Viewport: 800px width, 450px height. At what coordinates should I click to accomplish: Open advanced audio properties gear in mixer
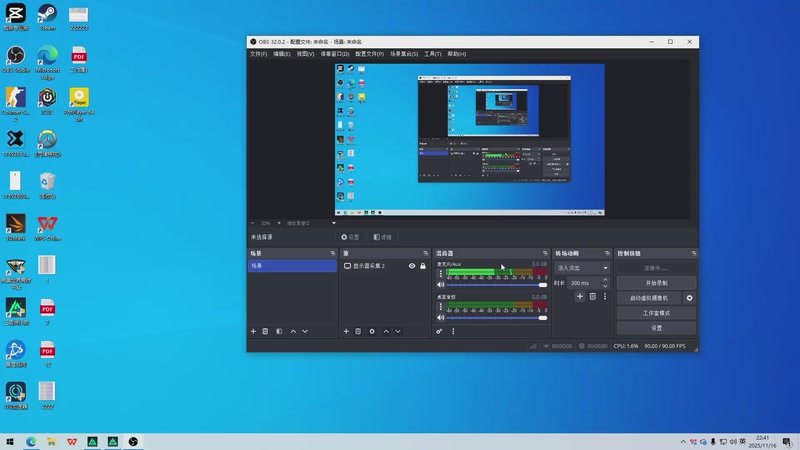(439, 331)
